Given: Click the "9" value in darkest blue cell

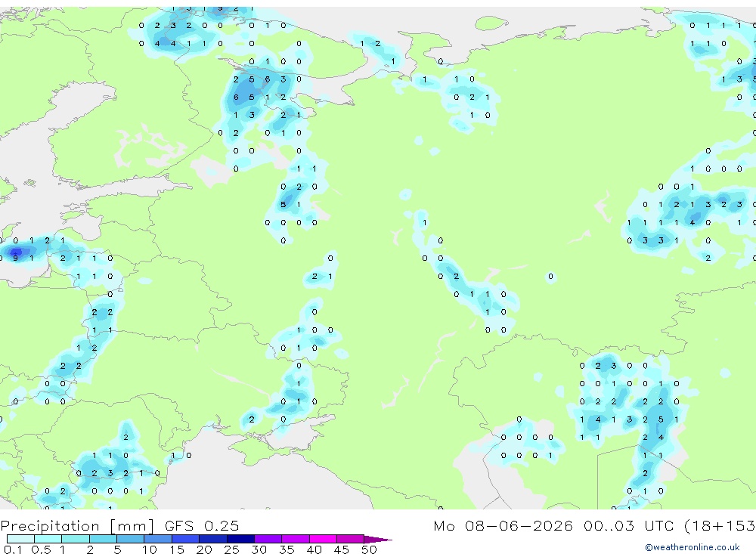Looking at the screenshot, I should point(16,258).
